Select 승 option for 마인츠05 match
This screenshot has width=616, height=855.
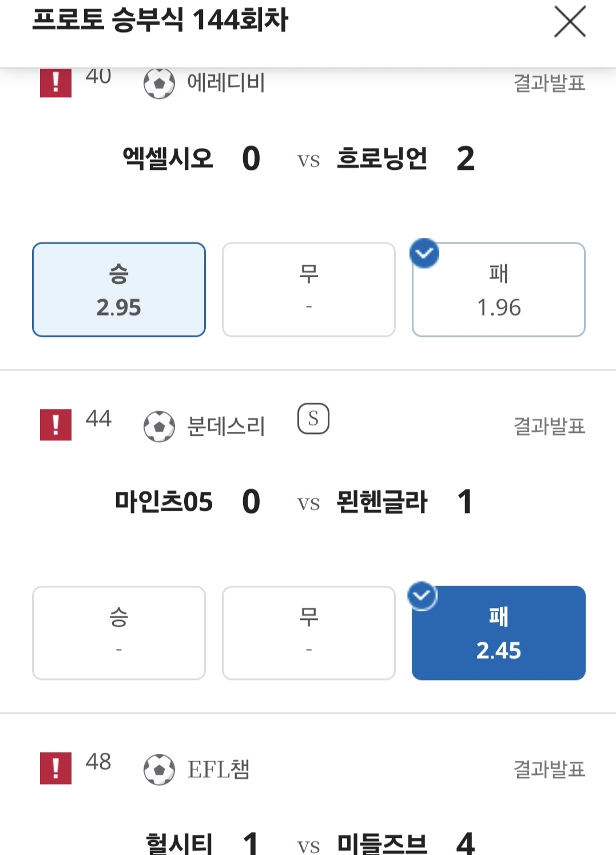pos(118,633)
